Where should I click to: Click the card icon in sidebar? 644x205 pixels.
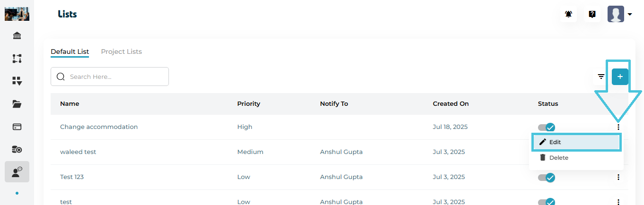tap(17, 127)
